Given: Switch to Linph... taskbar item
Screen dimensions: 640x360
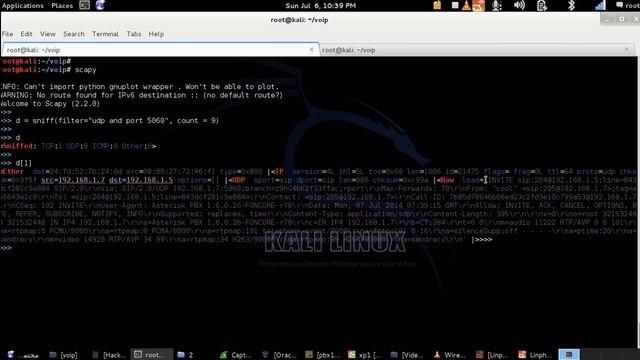Looking at the screenshot, I should (x=535, y=355).
